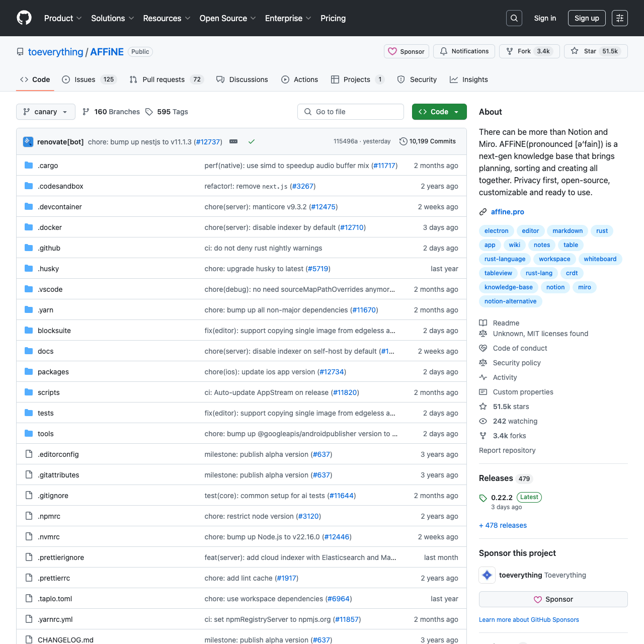Screen dimensions: 644x644
Task: Expand the Open Source menu
Action: pyautogui.click(x=227, y=18)
